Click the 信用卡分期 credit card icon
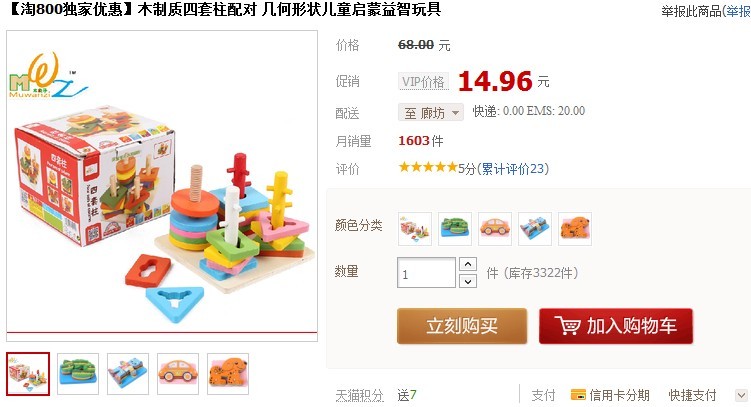The image size is (751, 407). [x=578, y=395]
